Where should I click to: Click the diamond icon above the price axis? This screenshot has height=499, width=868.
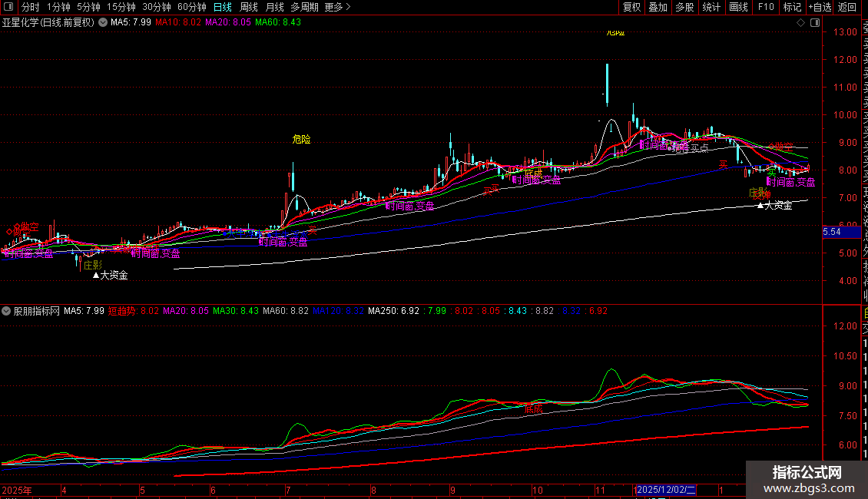click(800, 23)
